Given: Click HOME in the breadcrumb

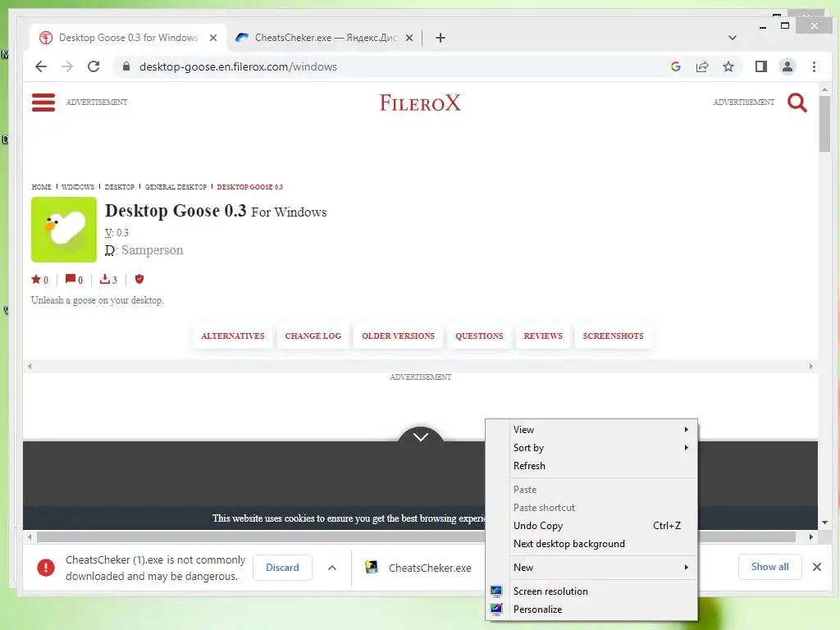Looking at the screenshot, I should 41,187.
